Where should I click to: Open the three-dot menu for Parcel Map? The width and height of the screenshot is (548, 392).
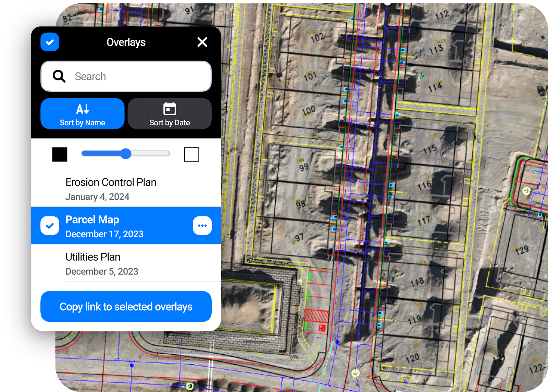(202, 226)
